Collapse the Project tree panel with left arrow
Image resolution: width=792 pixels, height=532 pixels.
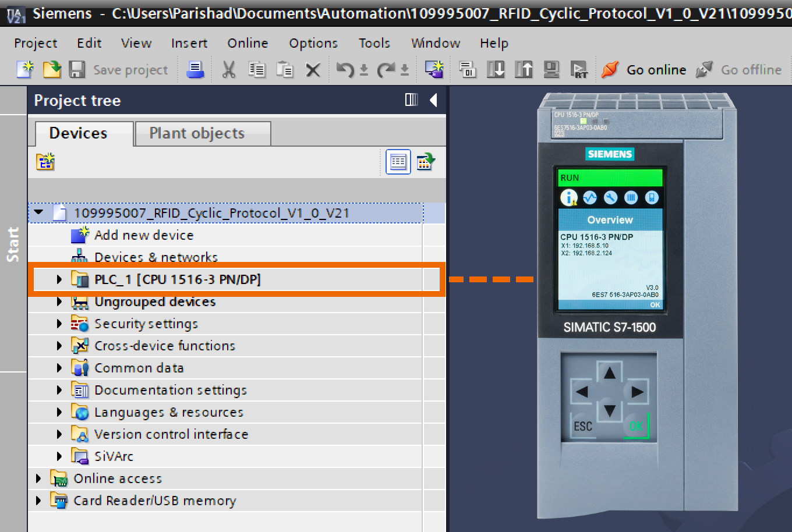pyautogui.click(x=433, y=100)
